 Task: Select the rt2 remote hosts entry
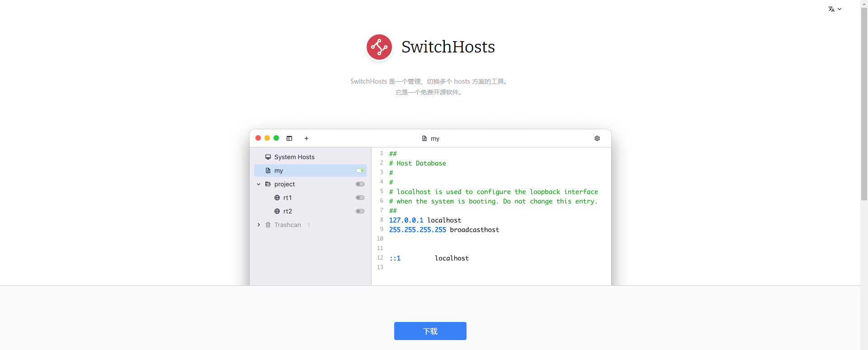click(310, 211)
